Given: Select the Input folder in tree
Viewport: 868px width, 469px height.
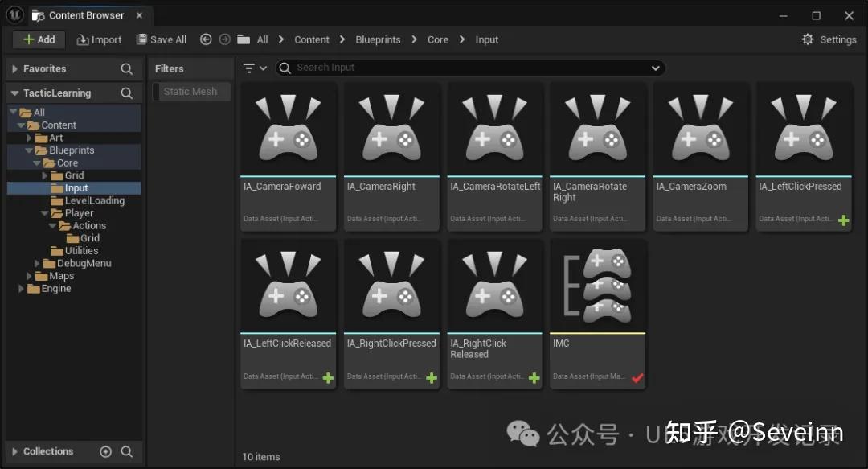Looking at the screenshot, I should [76, 188].
